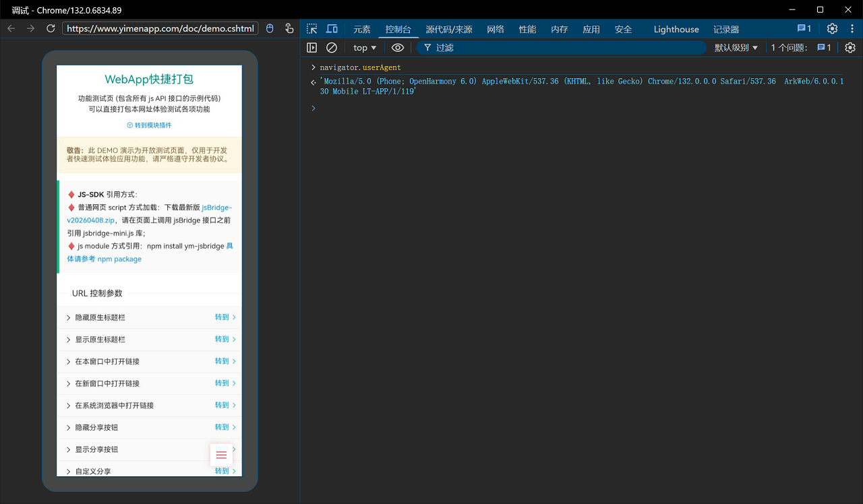Open the 具体请参考 npm package link
This screenshot has width=863, height=504.
(150, 253)
